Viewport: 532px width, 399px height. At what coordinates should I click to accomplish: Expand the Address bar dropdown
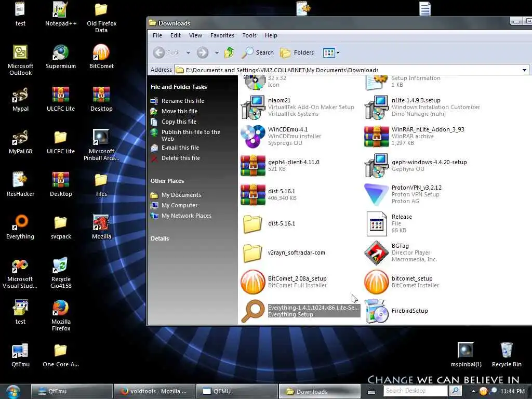(x=524, y=70)
